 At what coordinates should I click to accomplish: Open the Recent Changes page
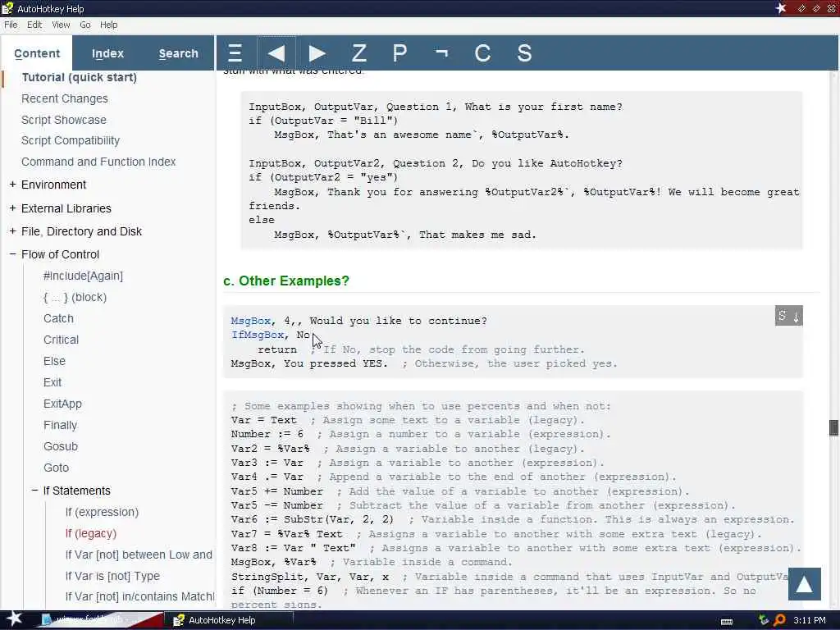pyautogui.click(x=65, y=98)
